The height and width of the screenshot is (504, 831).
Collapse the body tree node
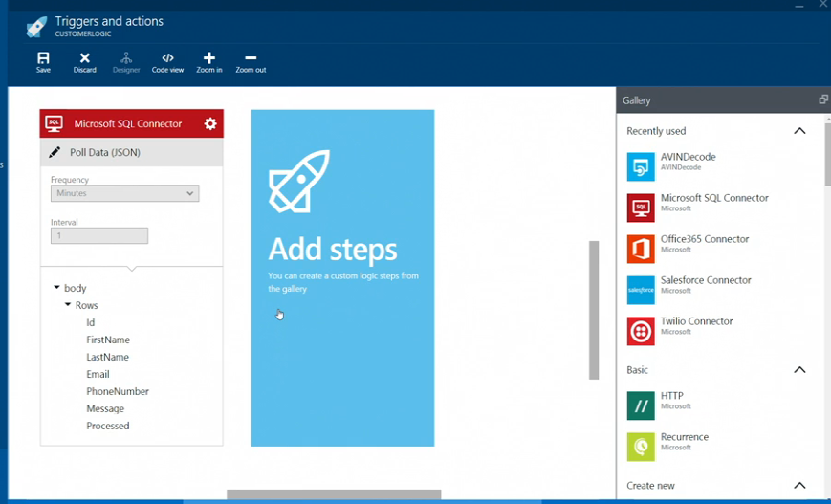coord(56,287)
